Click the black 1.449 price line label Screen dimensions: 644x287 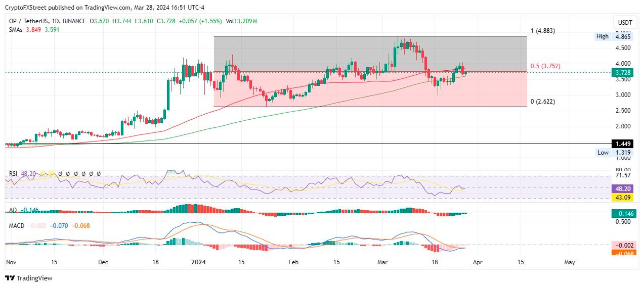[x=625, y=144]
